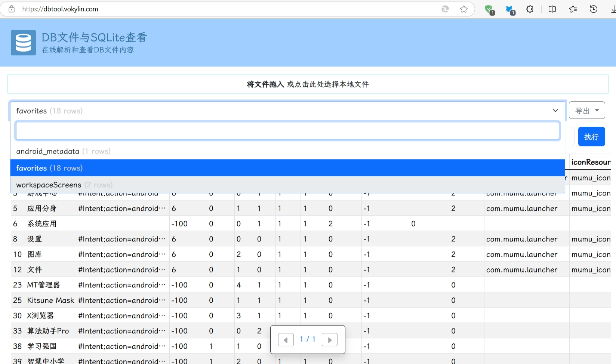Open the 导出 export dropdown

coord(586,110)
